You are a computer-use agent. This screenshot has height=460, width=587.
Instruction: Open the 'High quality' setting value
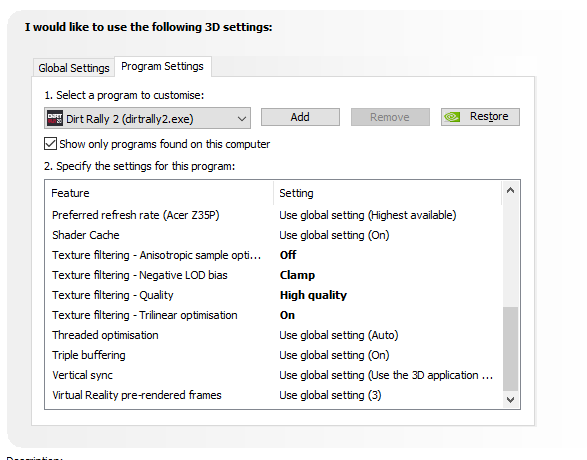click(313, 295)
